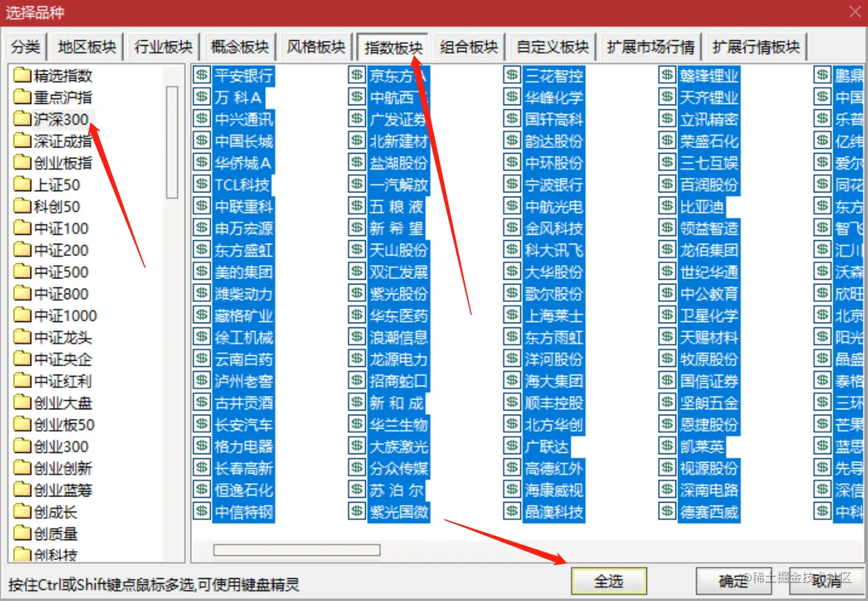868x601 pixels.
Task: Click the folder icon next to 重点沪指
Action: coord(22,97)
